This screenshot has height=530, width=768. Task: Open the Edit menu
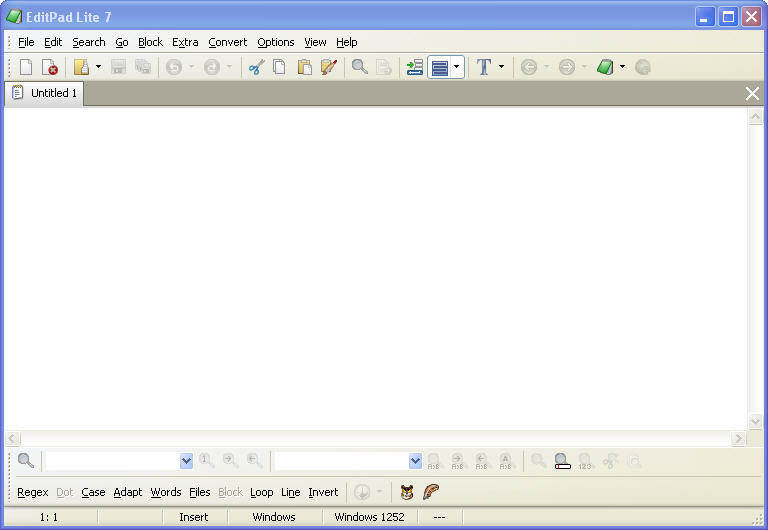tap(53, 42)
